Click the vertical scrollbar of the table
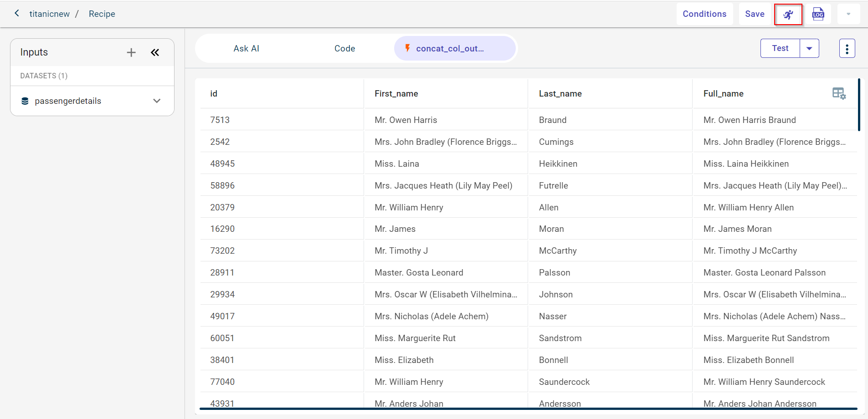Image resolution: width=868 pixels, height=419 pixels. click(858, 105)
